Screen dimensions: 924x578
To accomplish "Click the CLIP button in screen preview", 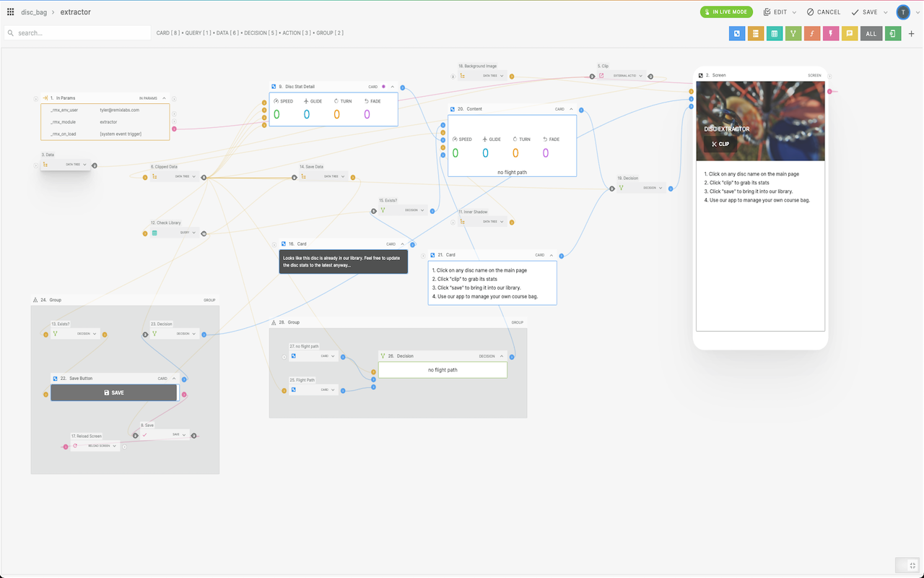I will (720, 144).
